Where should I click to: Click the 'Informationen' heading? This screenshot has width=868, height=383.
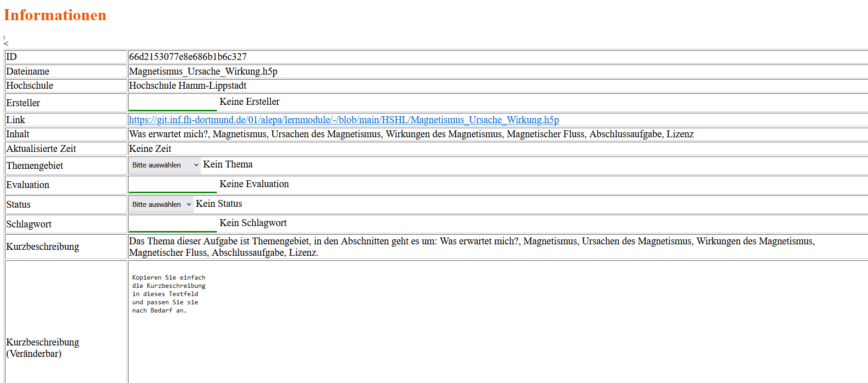click(55, 15)
